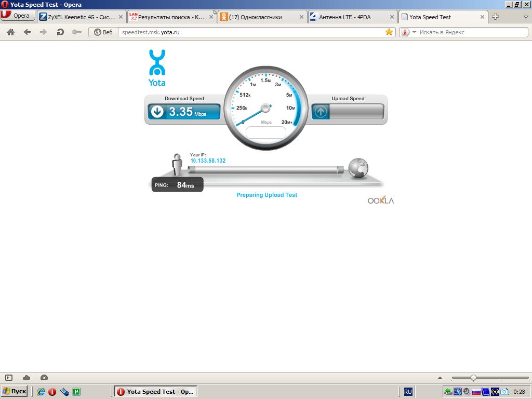Viewport: 532px width, 399px height.
Task: Navigate forward with the forward arrow
Action: pyautogui.click(x=43, y=32)
